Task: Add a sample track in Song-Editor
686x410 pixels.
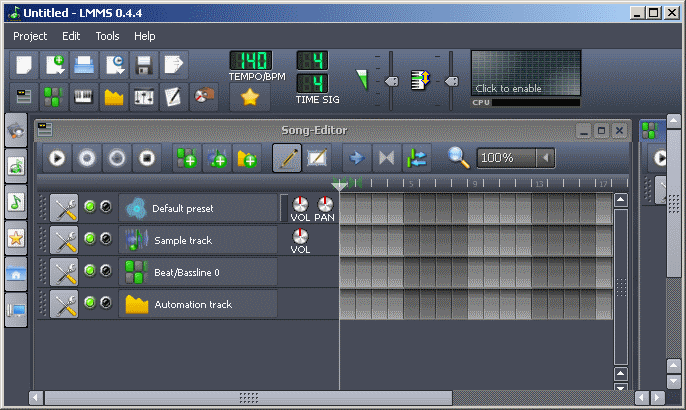Action: point(216,157)
